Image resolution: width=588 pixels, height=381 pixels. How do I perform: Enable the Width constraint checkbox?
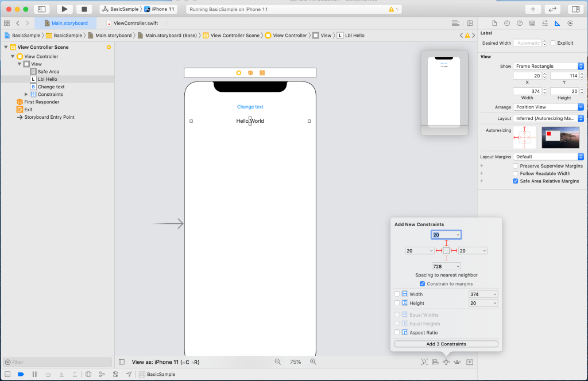coord(397,294)
